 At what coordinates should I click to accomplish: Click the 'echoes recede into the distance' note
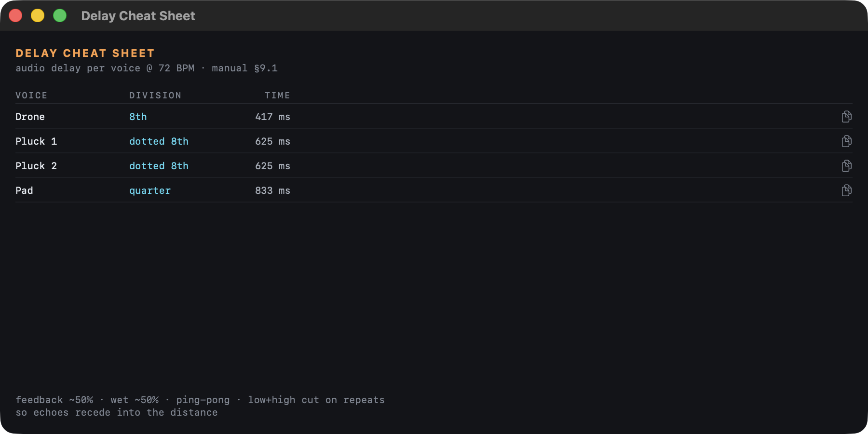(117, 412)
